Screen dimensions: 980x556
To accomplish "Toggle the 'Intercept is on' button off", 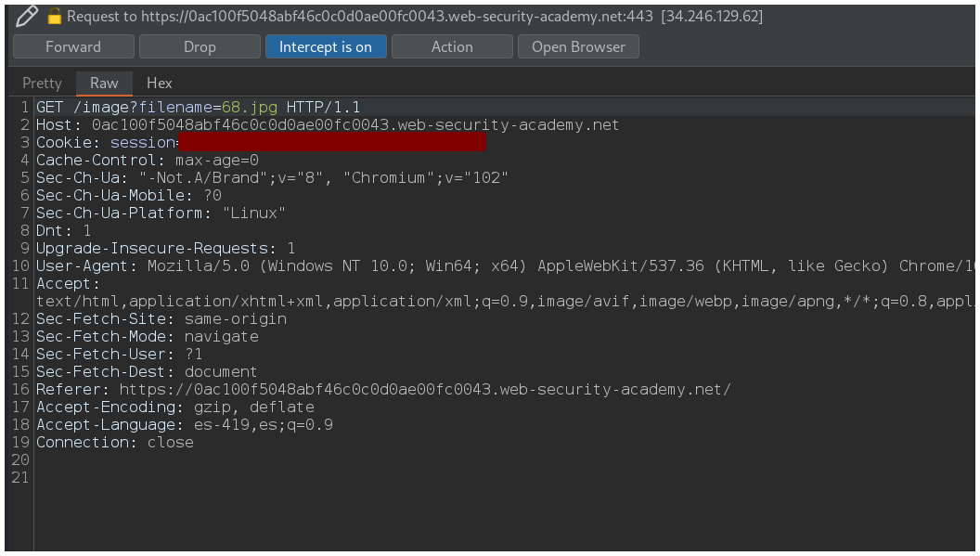I will [x=326, y=46].
